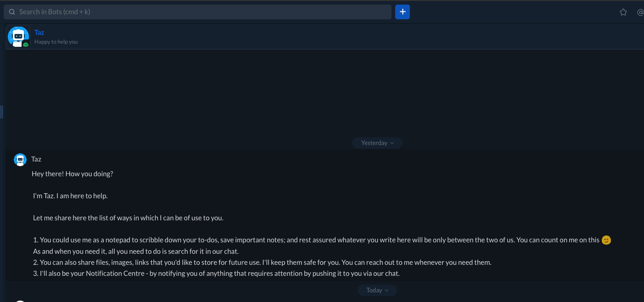Click the green bot status badge
This screenshot has width=644, height=302.
point(26,45)
